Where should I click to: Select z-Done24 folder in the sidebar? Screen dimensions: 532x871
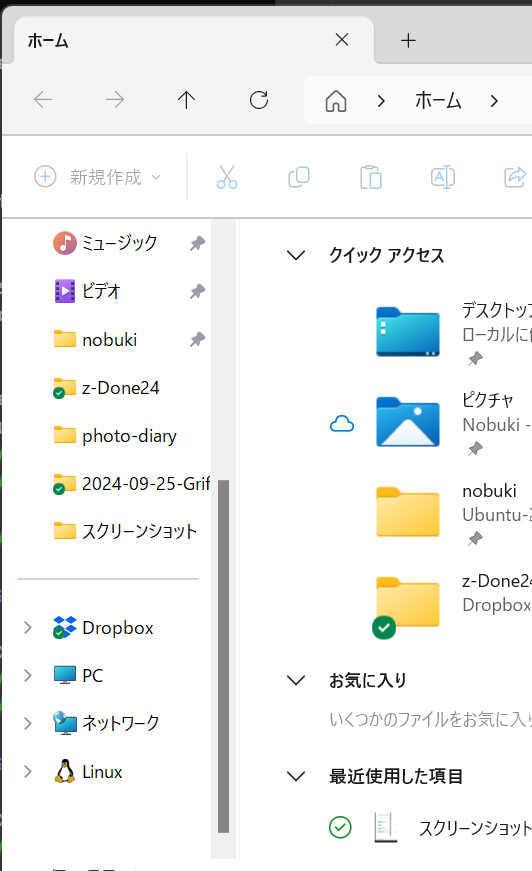[106, 388]
